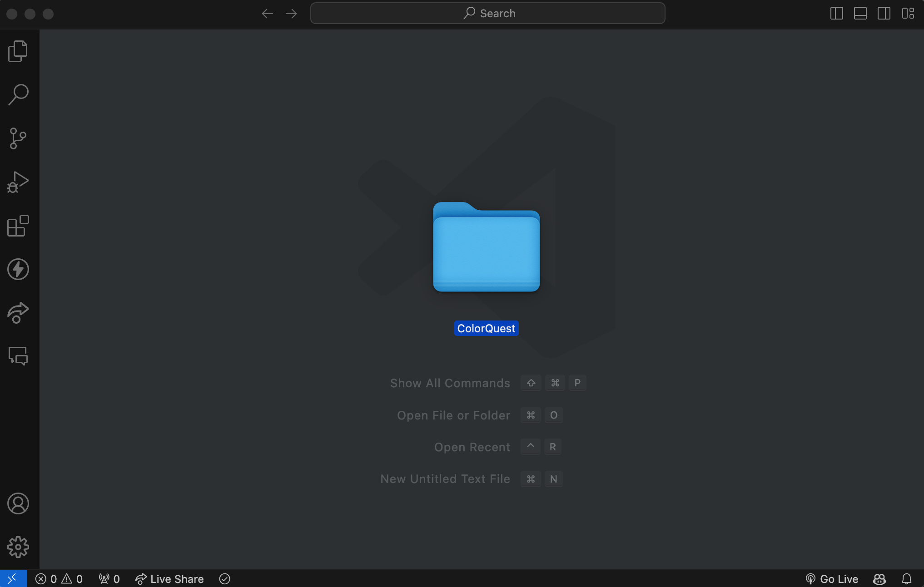This screenshot has width=924, height=587.
Task: Go forward with the right arrow
Action: [x=291, y=14]
